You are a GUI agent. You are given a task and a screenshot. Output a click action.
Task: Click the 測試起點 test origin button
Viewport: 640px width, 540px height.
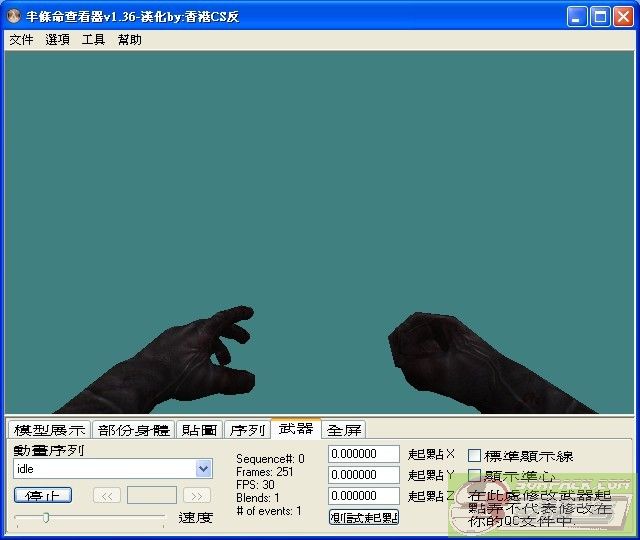(x=363, y=517)
